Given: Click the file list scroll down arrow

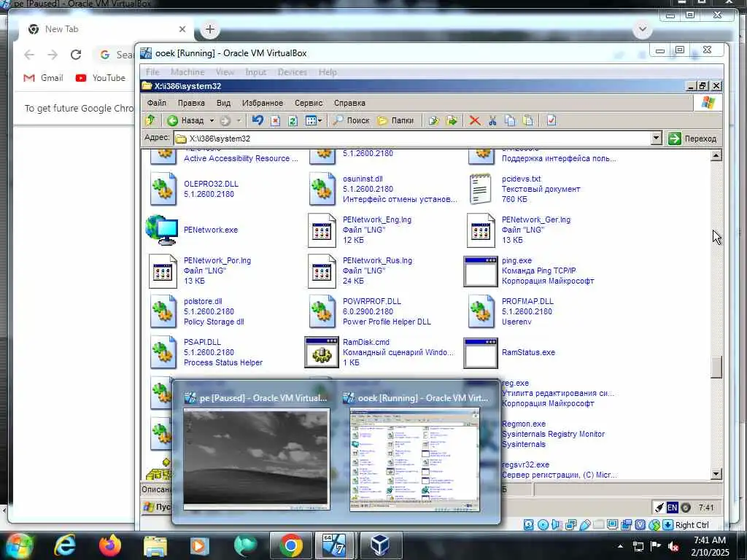Looking at the screenshot, I should (x=716, y=474).
